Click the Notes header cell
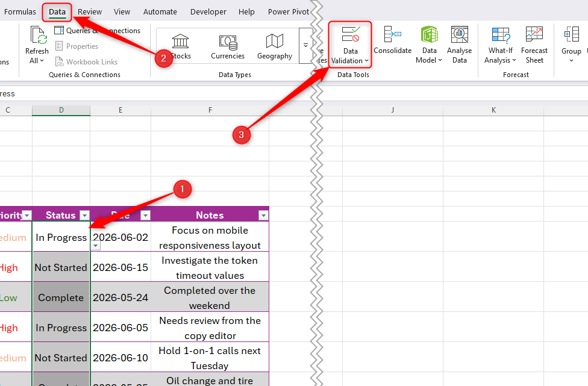588x386 pixels. pos(210,215)
